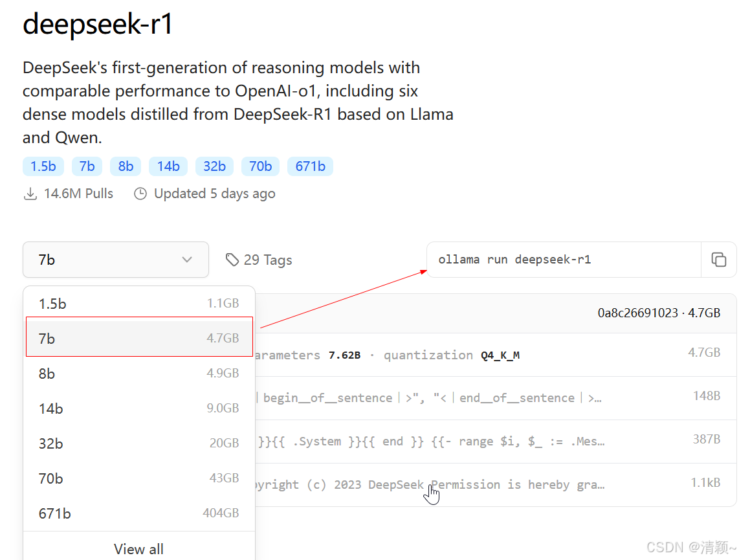This screenshot has height=560, width=739.
Task: Select the 671b 404GB option
Action: [x=139, y=513]
